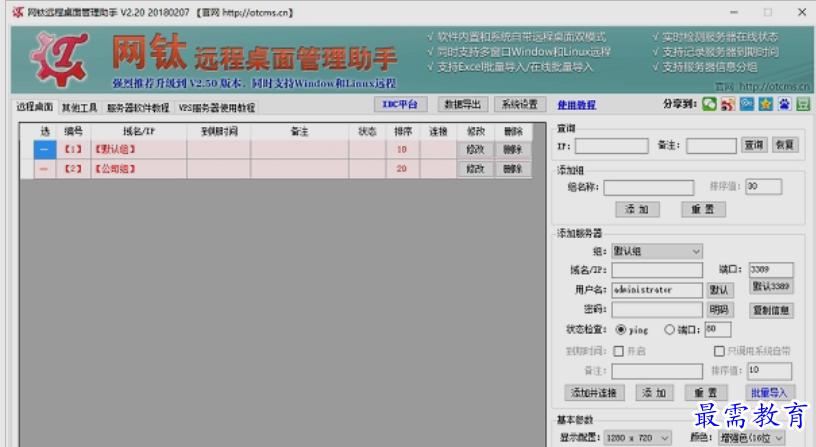The width and height of the screenshot is (816, 447).
Task: Click the 复制信息 button
Action: (771, 311)
